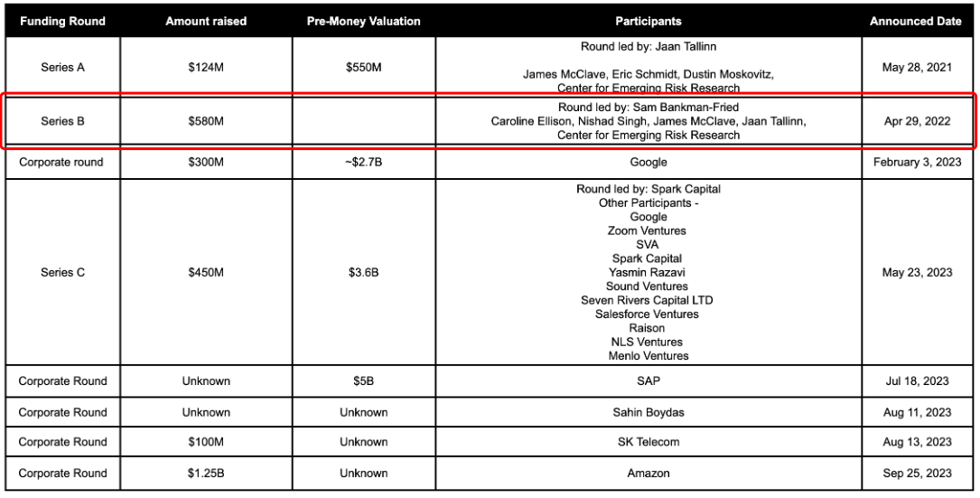Select the "Amount raised" column header
This screenshot has height=498, width=980.
click(x=206, y=22)
